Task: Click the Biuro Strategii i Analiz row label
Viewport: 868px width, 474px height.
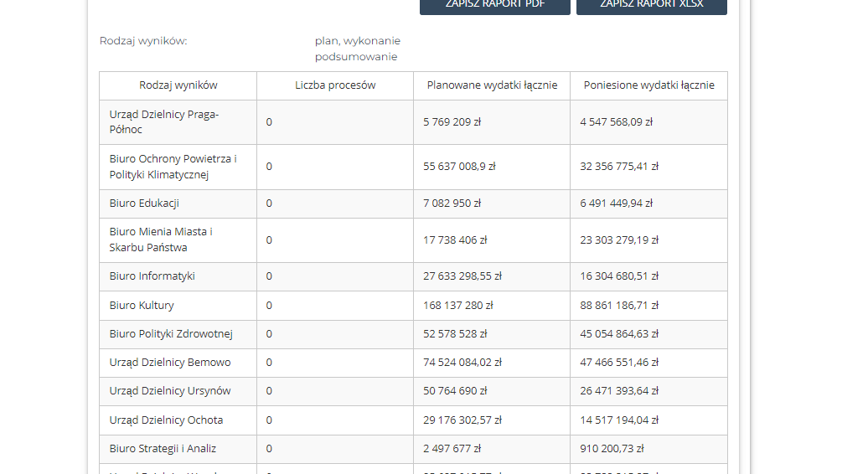Action: tap(163, 449)
